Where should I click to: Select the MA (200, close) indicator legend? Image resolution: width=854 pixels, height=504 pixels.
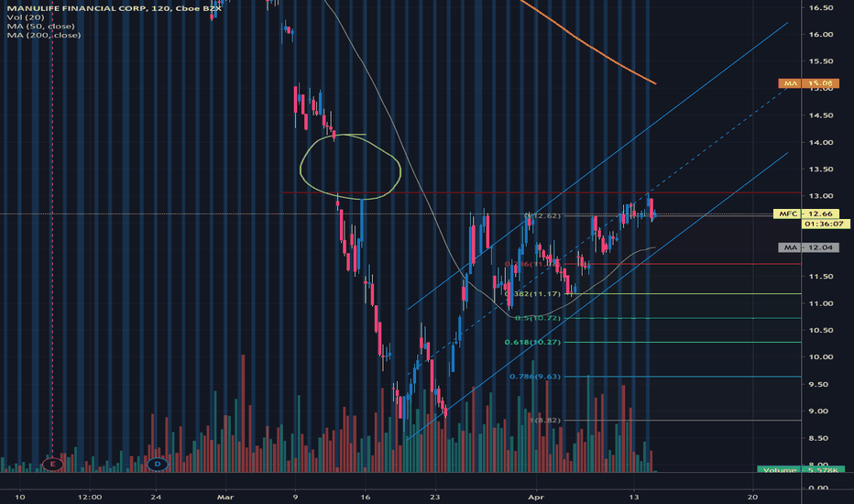click(x=44, y=35)
